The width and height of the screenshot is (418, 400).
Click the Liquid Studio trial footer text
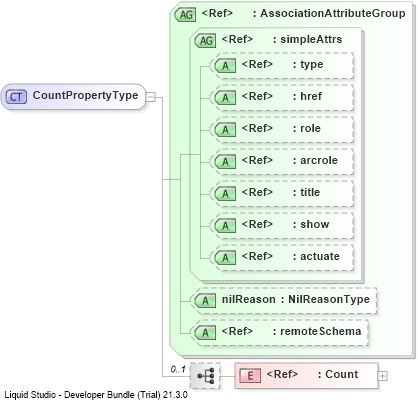click(96, 395)
